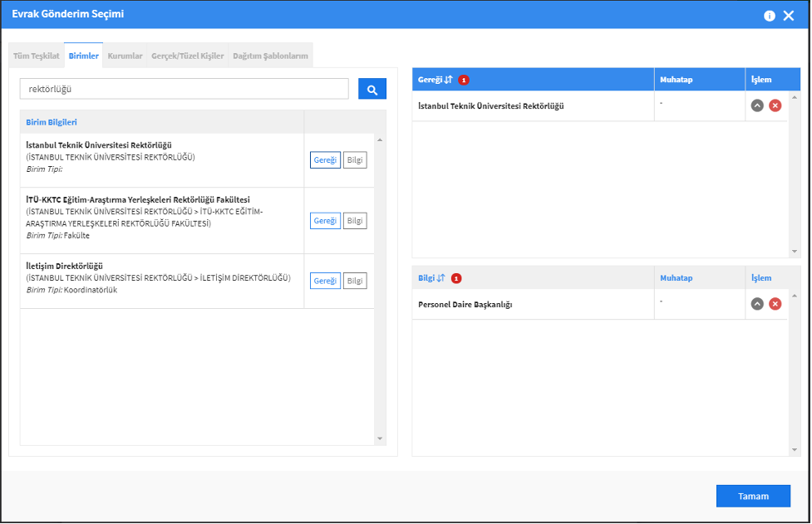Sort the Gereği list using the arrows icon
The width and height of the screenshot is (812, 524).
click(x=449, y=79)
